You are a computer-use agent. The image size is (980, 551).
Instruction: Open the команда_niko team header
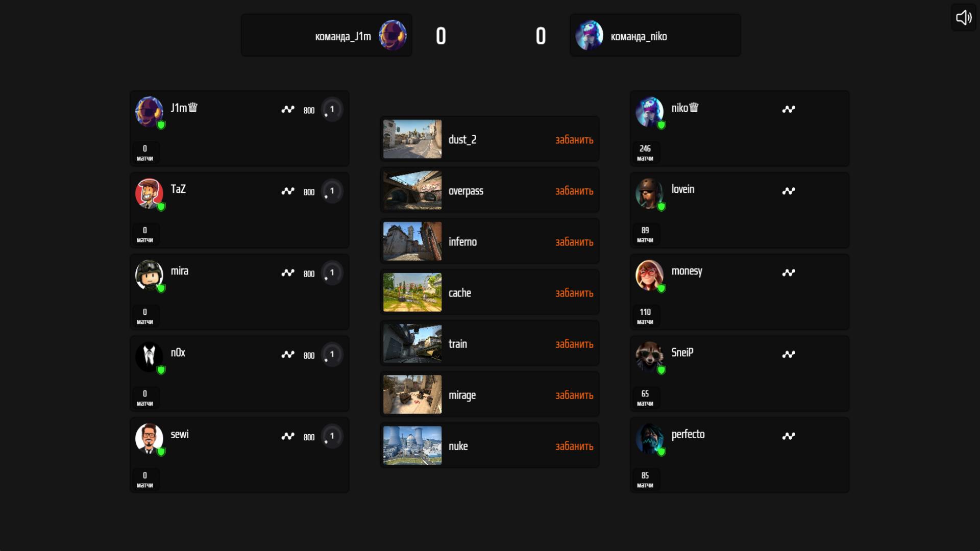click(x=655, y=35)
